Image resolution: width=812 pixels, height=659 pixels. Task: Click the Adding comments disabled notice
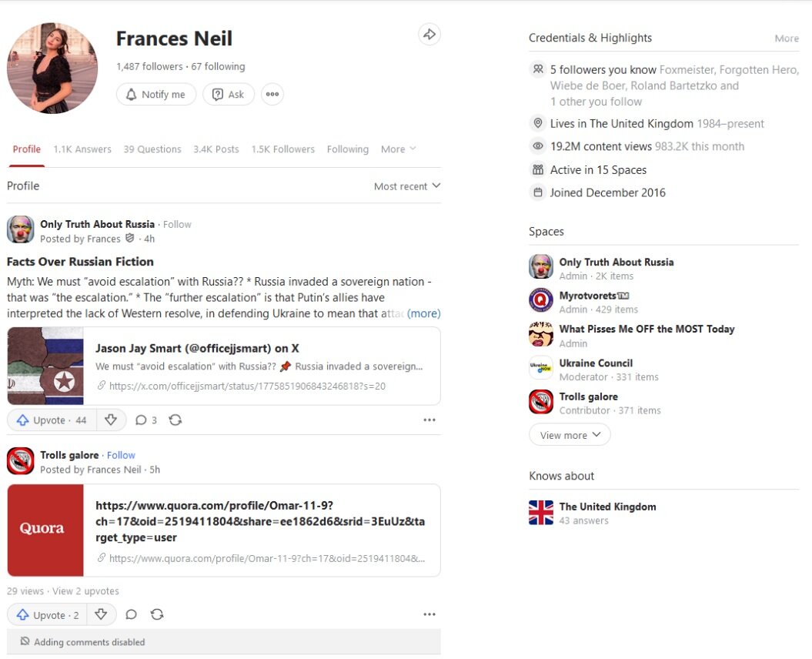(224, 642)
